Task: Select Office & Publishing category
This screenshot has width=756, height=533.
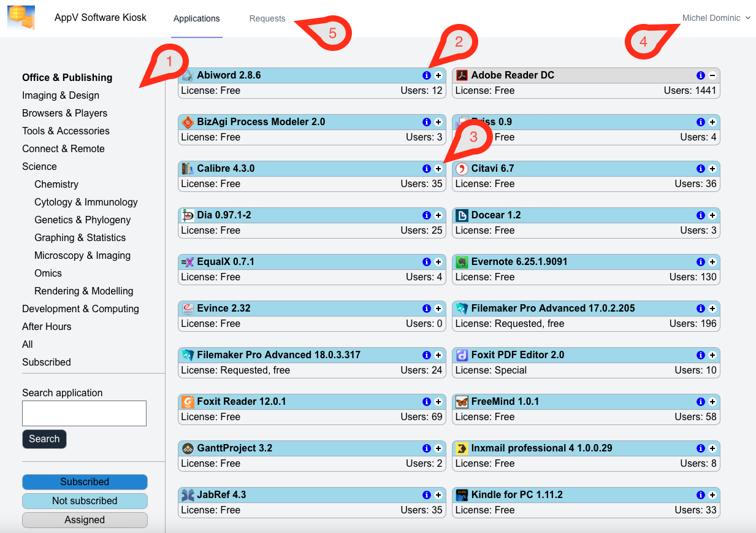Action: [67, 77]
